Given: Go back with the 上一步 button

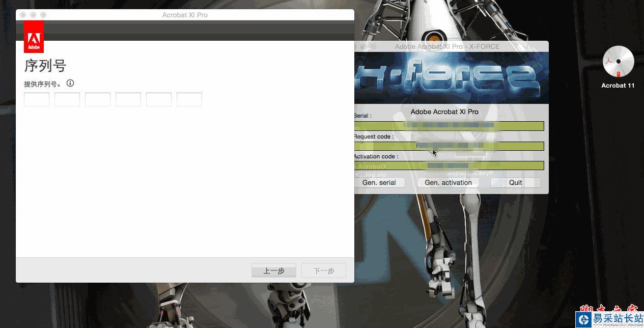Looking at the screenshot, I should coord(274,270).
